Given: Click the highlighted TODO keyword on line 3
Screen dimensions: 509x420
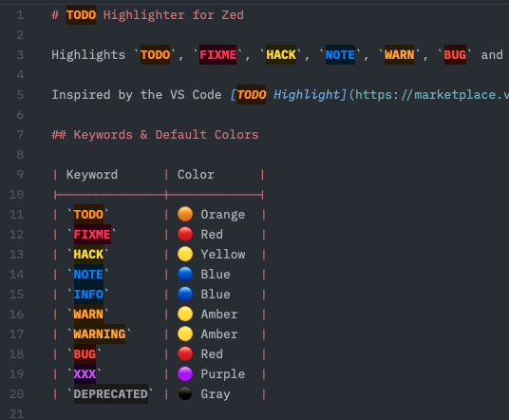Looking at the screenshot, I should coord(155,54).
